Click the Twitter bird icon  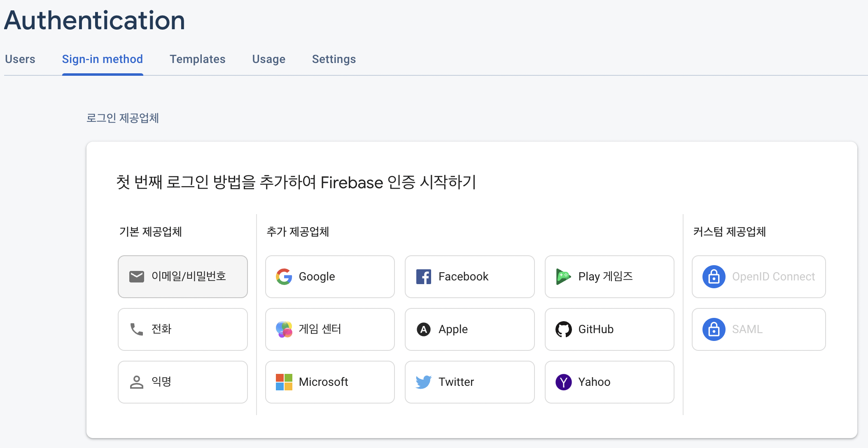click(423, 382)
